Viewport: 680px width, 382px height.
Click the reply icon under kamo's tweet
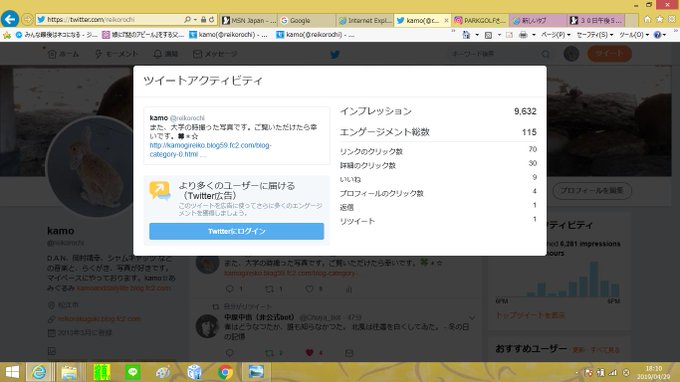point(230,289)
